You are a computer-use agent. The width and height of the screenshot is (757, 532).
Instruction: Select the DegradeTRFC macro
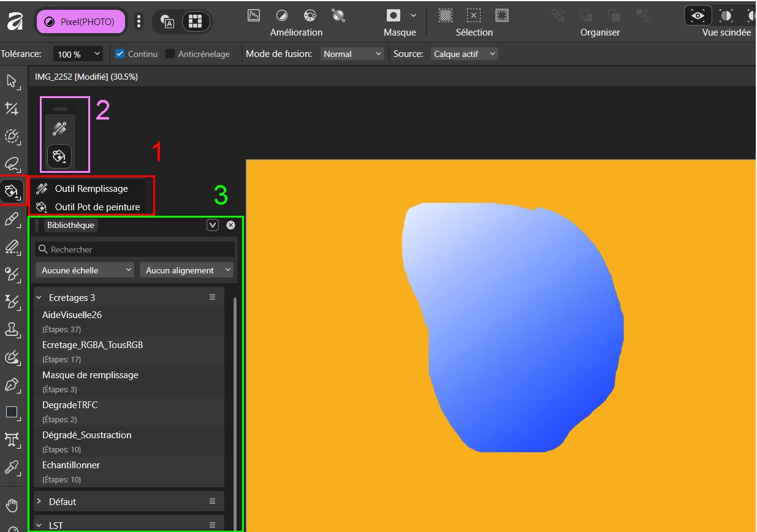tap(129, 411)
